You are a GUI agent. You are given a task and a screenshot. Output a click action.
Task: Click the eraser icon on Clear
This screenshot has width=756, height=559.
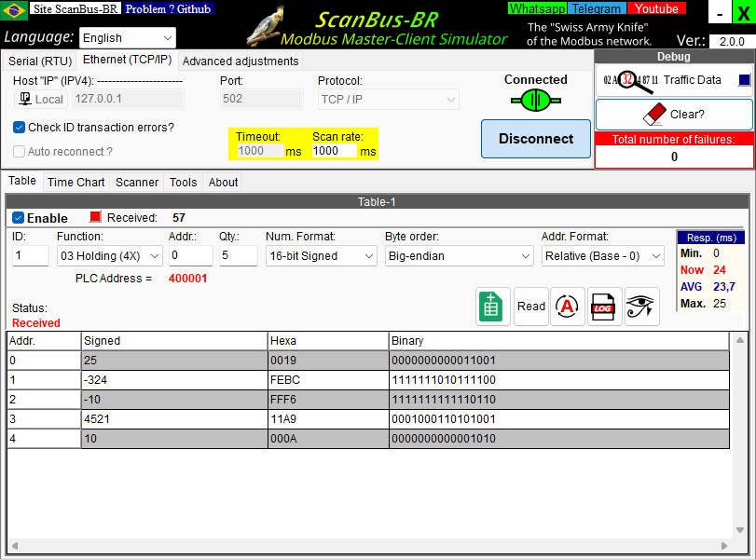(x=654, y=115)
